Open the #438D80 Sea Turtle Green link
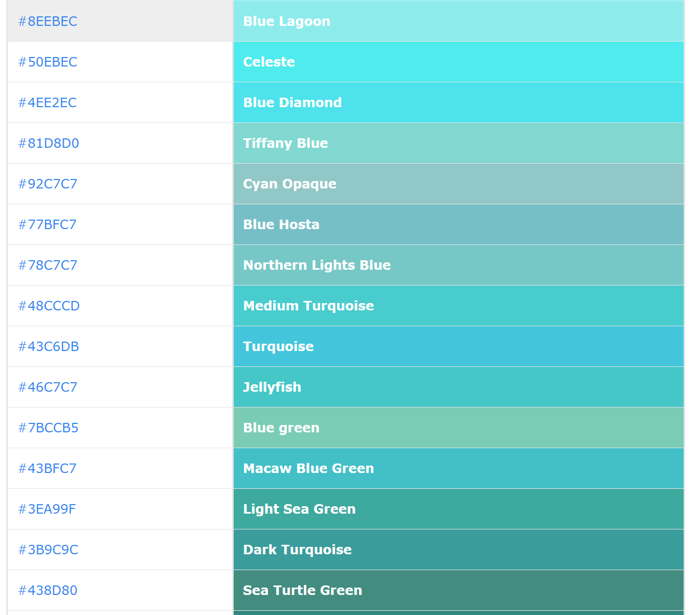 pos(48,590)
